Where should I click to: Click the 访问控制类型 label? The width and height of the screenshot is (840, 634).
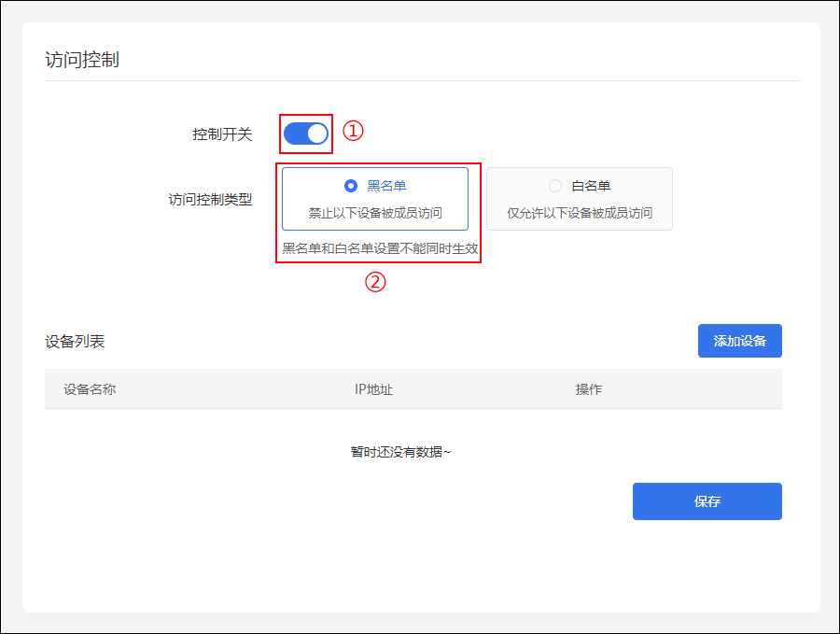click(210, 200)
